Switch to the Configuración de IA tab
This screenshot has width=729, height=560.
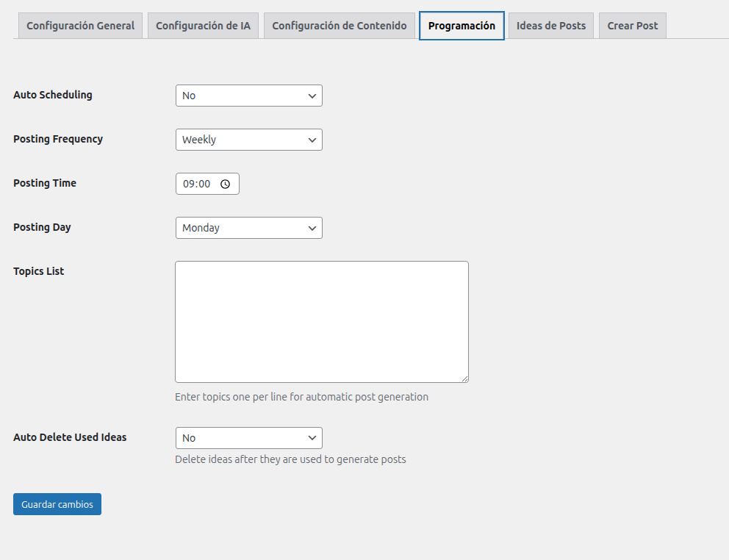pos(203,26)
